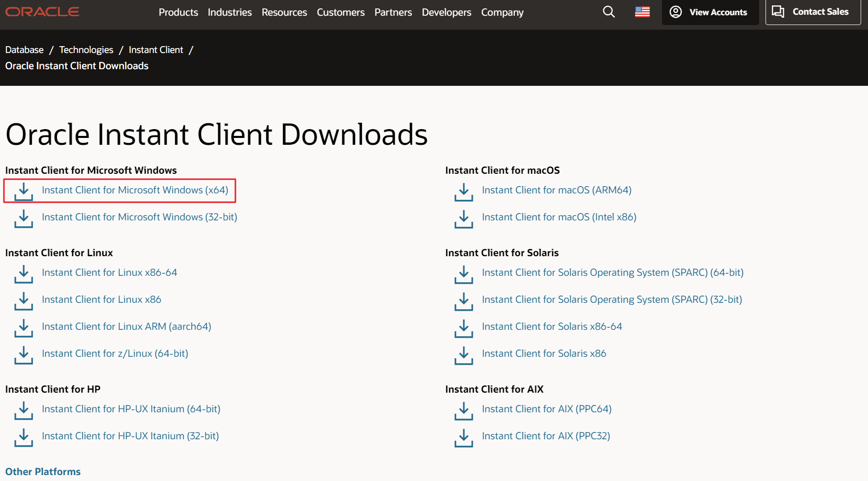Go to Technologies breadcrumb
868x481 pixels.
[86, 50]
